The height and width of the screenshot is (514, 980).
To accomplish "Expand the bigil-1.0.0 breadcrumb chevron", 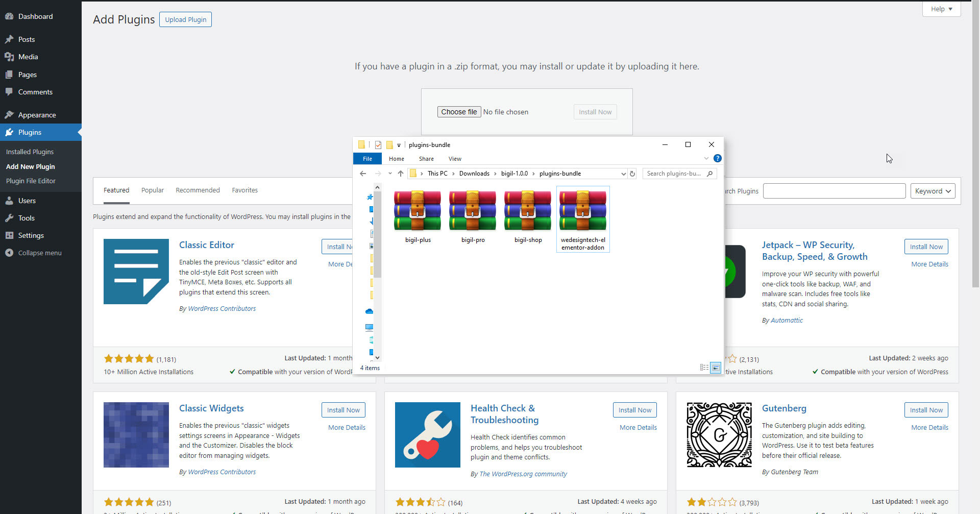I will [x=534, y=174].
